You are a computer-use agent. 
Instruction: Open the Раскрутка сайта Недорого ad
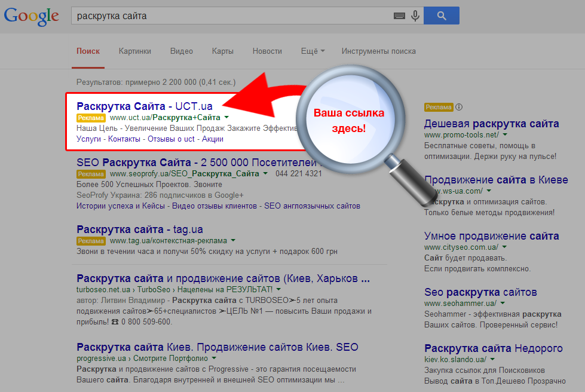(493, 348)
